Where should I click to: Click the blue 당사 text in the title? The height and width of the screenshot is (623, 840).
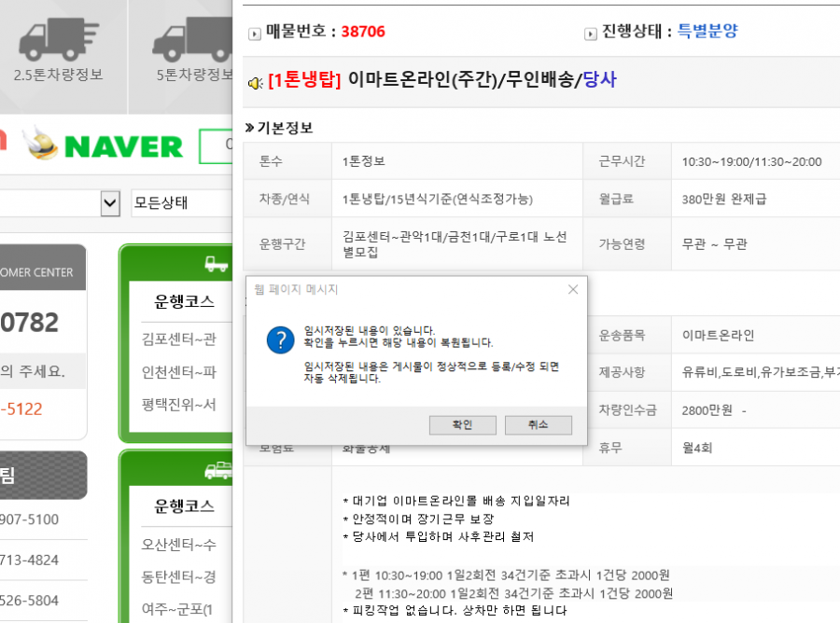599,80
